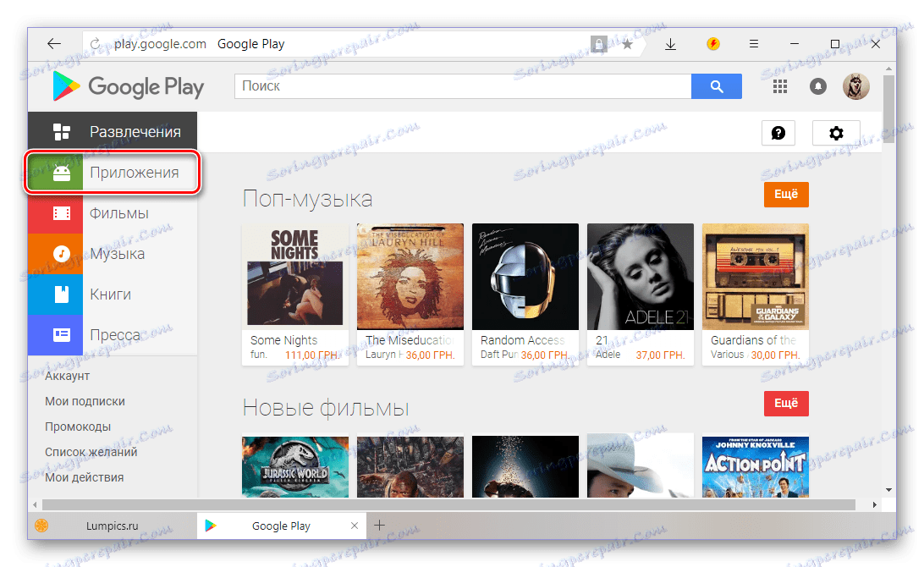Open the help question-mark icon
The width and height of the screenshot is (924, 567).
pyautogui.click(x=778, y=133)
